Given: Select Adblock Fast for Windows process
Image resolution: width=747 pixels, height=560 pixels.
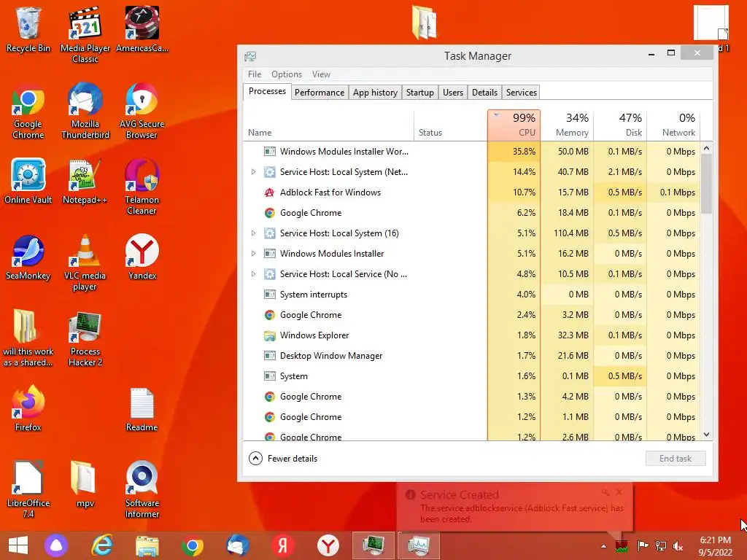Looking at the screenshot, I should [x=472, y=192].
